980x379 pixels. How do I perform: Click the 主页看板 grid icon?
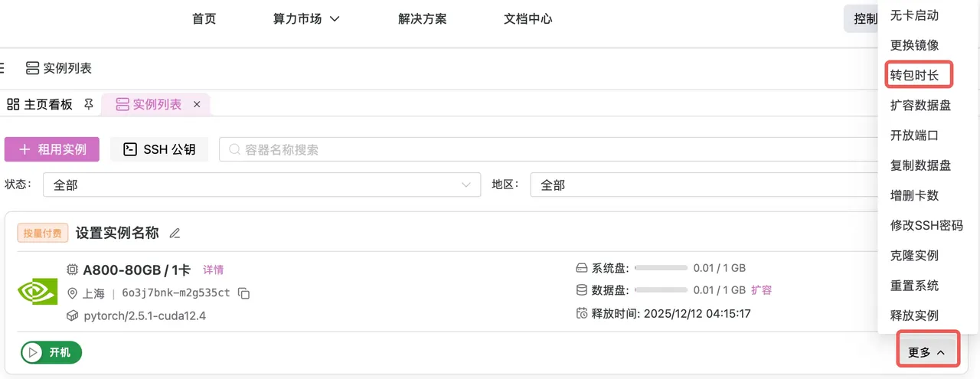[x=13, y=104]
